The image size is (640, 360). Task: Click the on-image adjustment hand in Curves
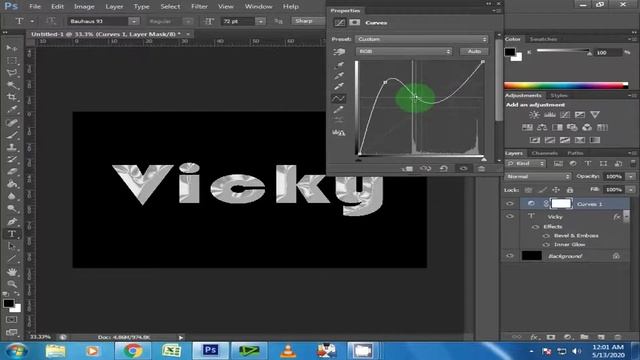[339, 51]
